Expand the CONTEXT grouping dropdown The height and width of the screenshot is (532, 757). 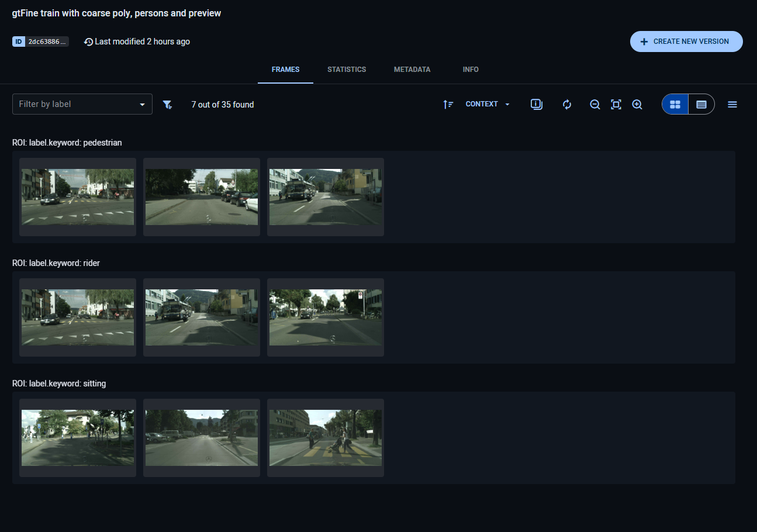(488, 104)
